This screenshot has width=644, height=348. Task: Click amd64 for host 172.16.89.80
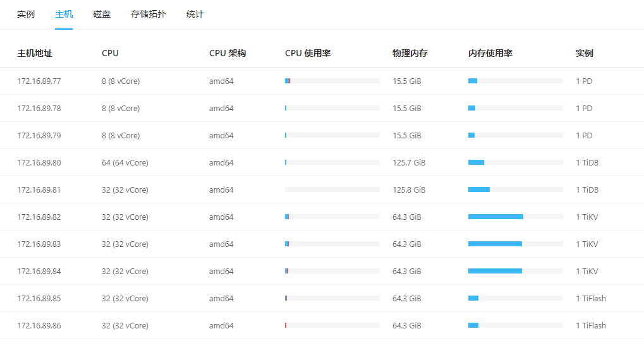(x=221, y=162)
